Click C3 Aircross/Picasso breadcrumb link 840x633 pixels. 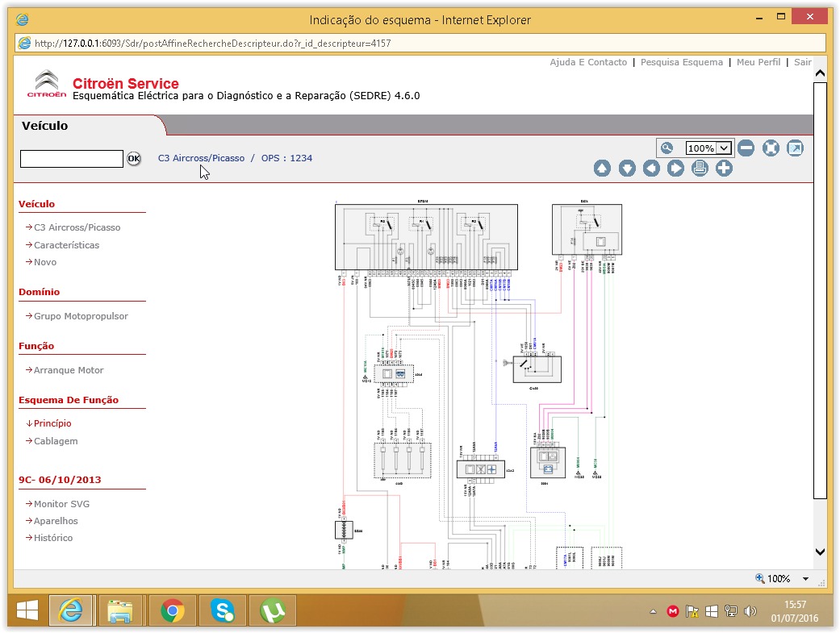point(201,158)
